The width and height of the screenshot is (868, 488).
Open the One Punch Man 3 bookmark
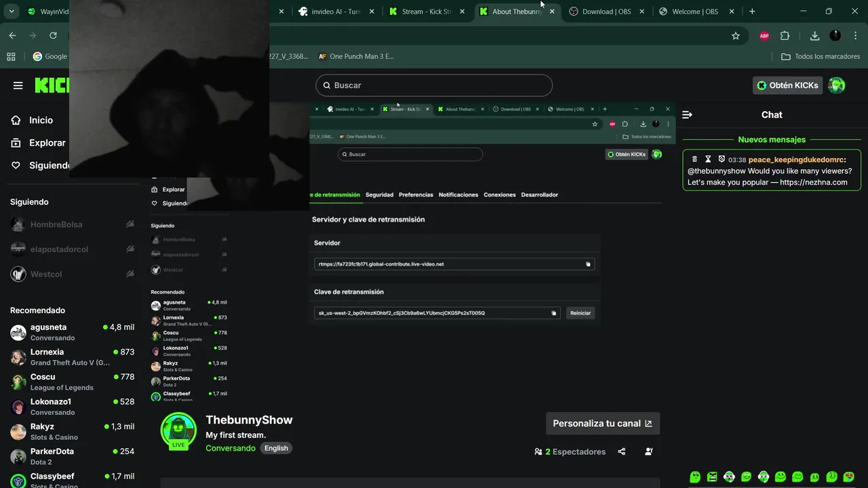[x=356, y=56]
